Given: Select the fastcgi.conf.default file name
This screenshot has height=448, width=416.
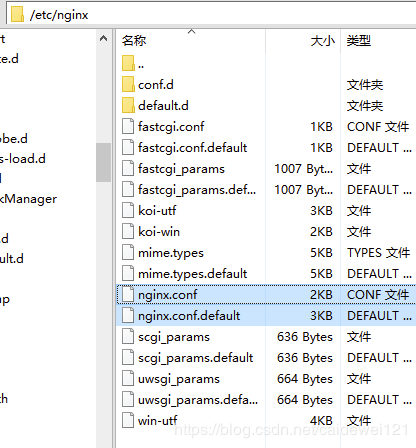Looking at the screenshot, I should [192, 148].
